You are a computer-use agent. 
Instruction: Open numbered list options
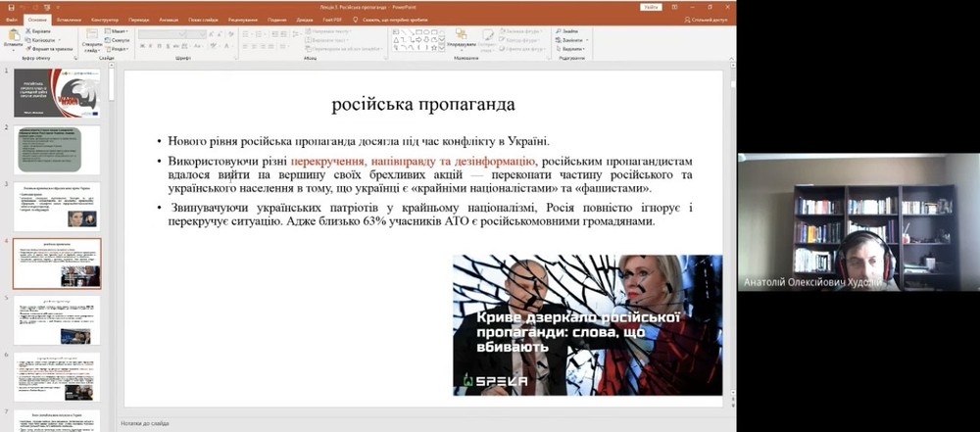tap(260, 34)
